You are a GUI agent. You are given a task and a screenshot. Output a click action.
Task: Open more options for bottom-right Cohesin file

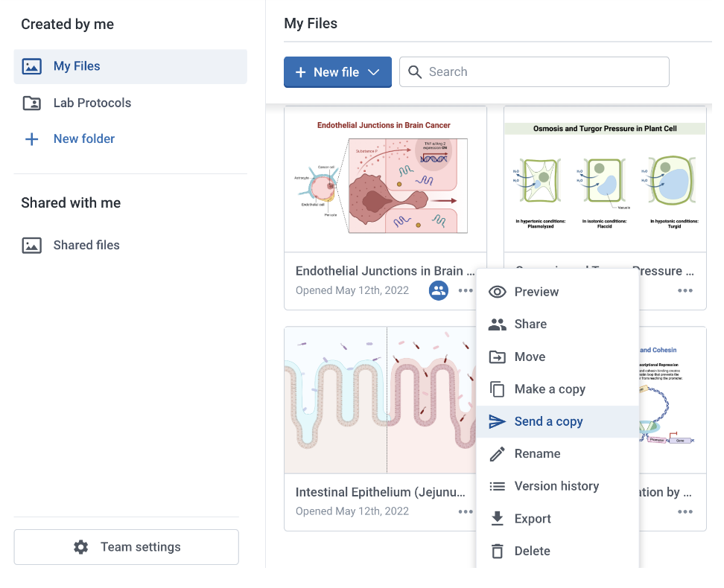pyautogui.click(x=685, y=511)
